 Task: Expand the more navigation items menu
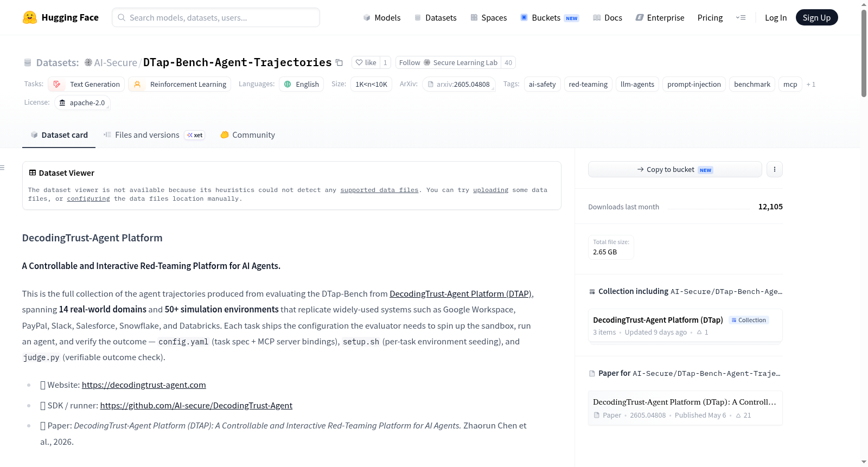[x=741, y=17]
